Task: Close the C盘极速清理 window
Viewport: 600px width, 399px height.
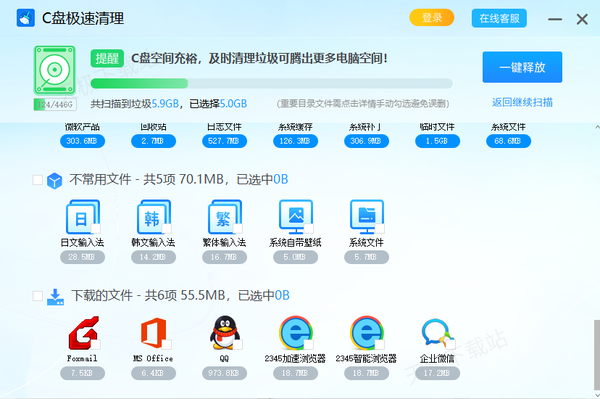Action: coord(582,19)
